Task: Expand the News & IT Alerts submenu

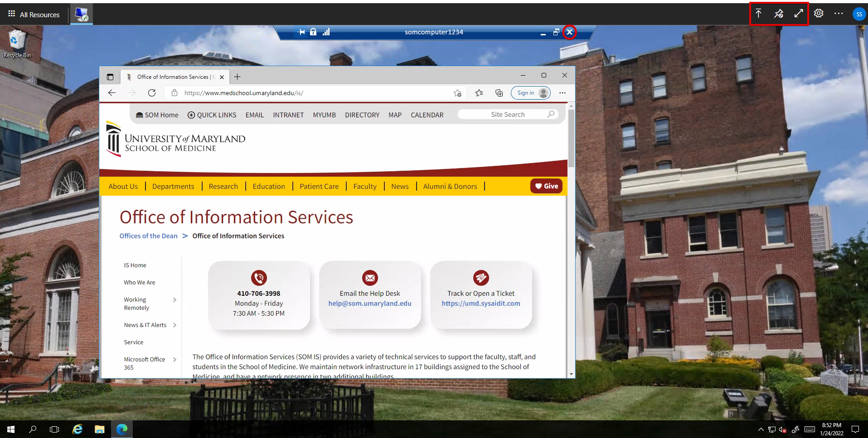Action: coord(175,325)
